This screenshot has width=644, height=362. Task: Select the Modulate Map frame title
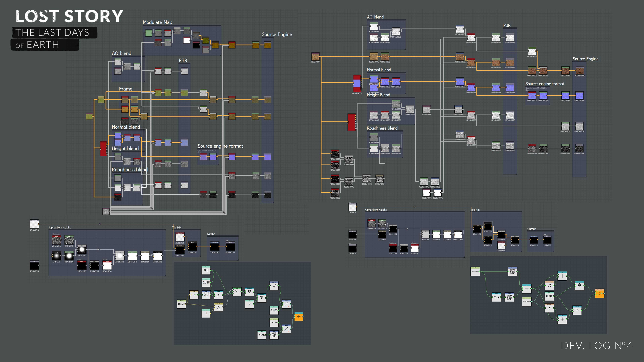click(157, 22)
